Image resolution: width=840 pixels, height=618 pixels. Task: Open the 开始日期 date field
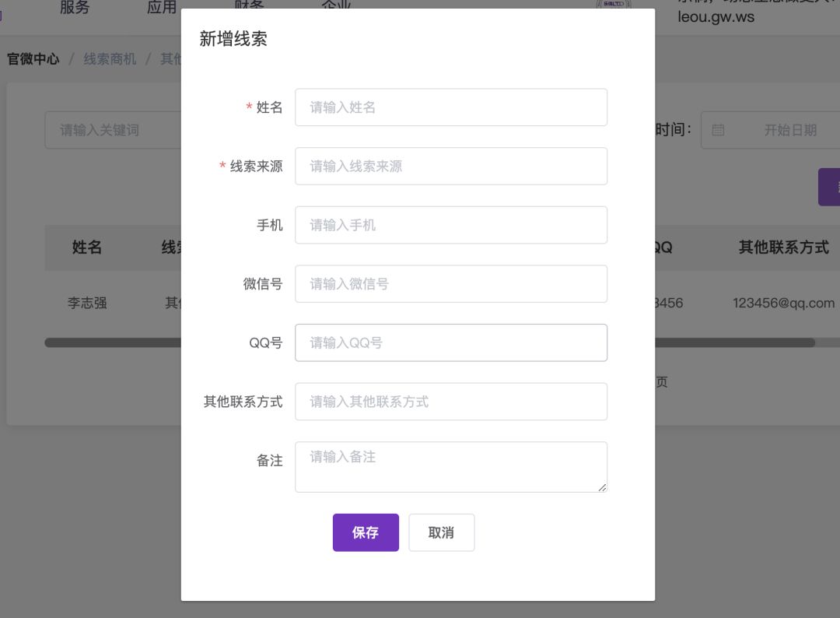tap(789, 130)
